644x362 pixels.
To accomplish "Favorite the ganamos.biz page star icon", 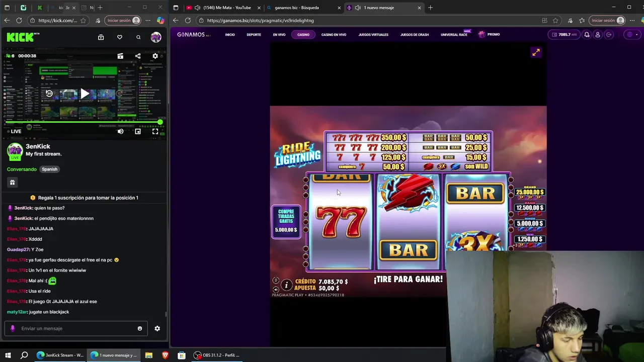I will click(x=556, y=21).
